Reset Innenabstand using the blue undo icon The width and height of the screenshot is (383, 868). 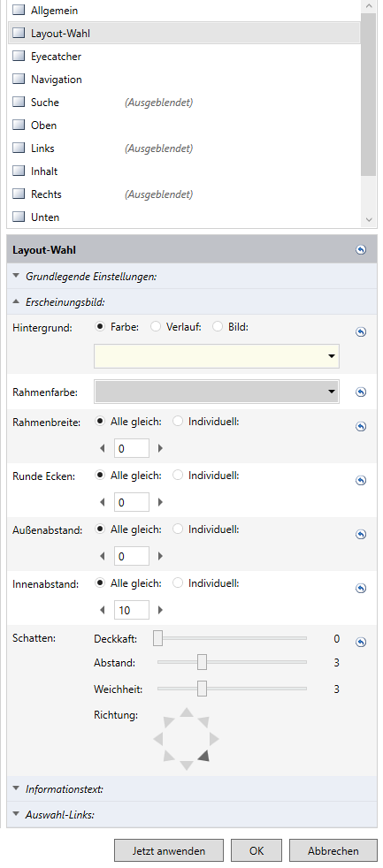tap(361, 589)
